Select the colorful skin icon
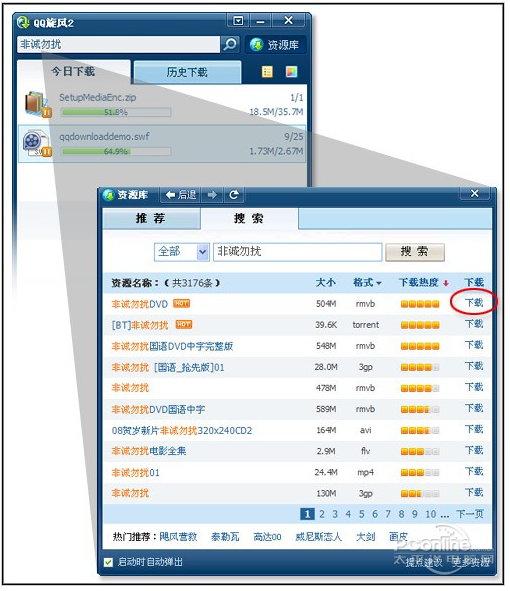 291,72
